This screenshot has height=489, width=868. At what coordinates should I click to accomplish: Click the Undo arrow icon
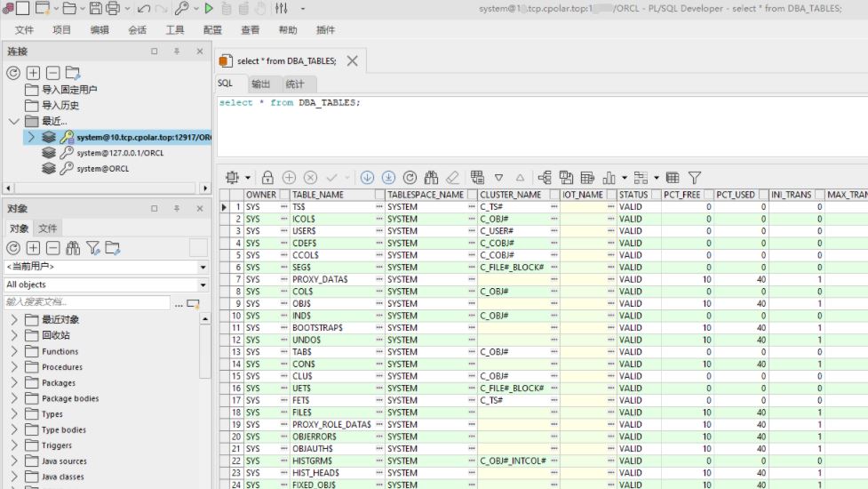tap(143, 9)
